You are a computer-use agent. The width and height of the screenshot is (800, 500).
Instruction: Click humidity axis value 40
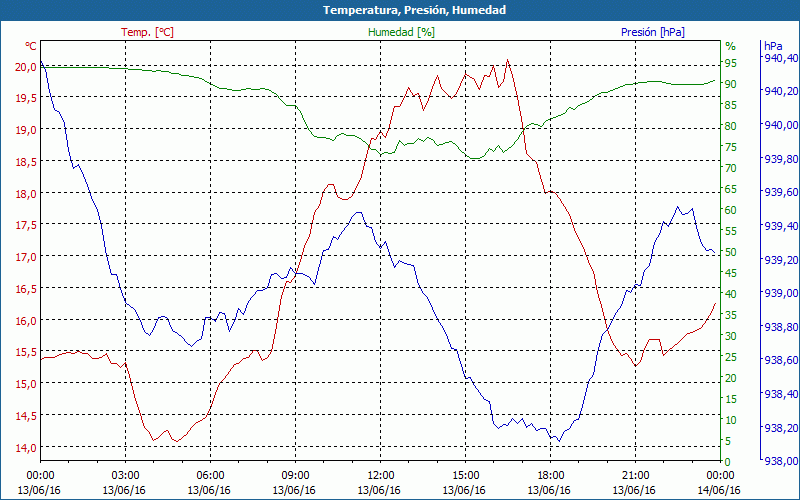pos(731,294)
